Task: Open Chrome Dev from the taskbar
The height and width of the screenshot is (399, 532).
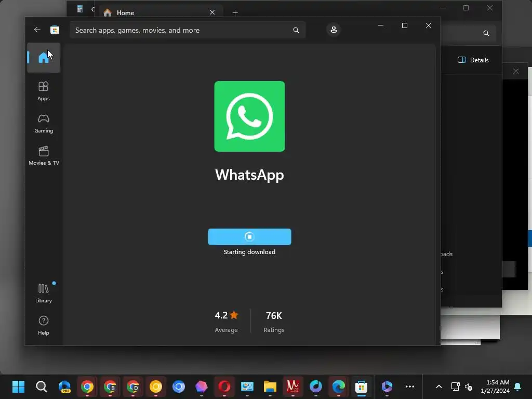Action: click(x=133, y=387)
